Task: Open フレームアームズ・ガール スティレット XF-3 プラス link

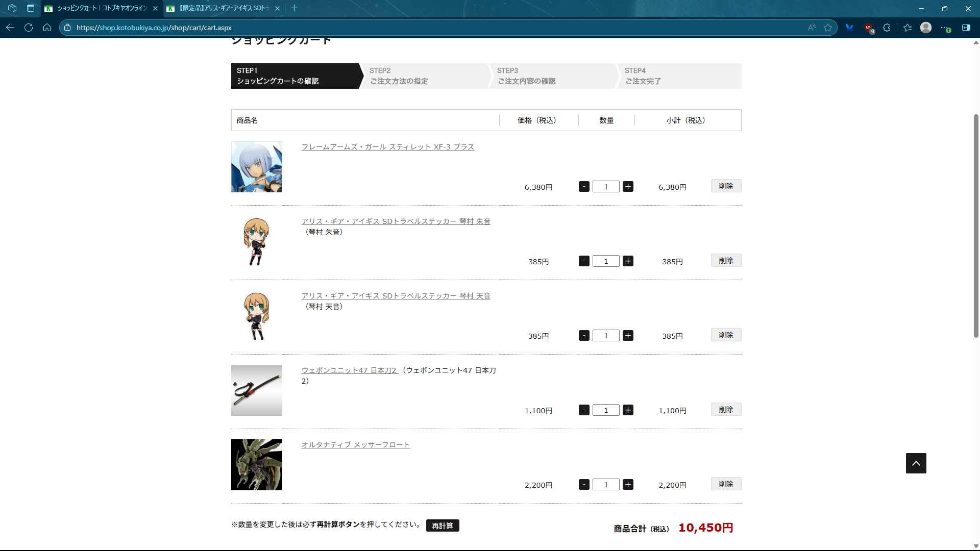Action: 388,147
